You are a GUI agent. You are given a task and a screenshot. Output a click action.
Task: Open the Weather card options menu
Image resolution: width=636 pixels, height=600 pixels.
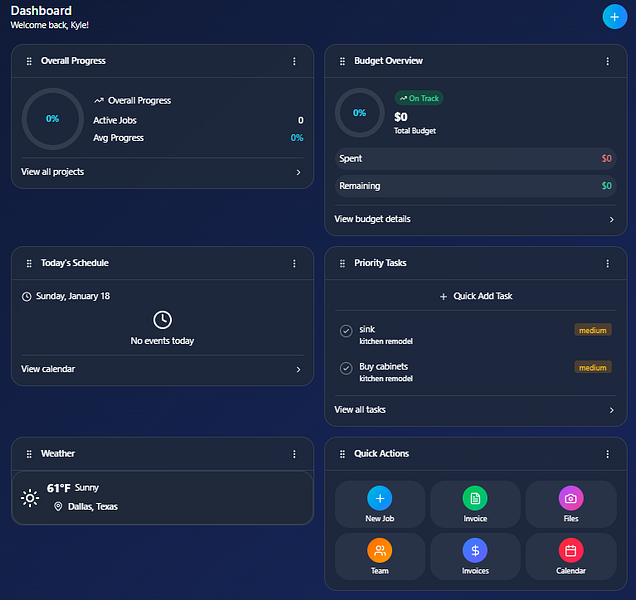(x=294, y=454)
